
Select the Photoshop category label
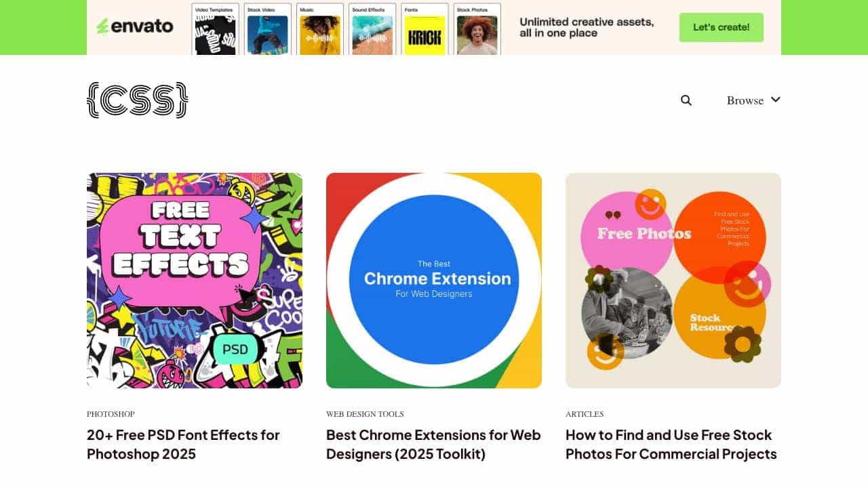(x=111, y=414)
